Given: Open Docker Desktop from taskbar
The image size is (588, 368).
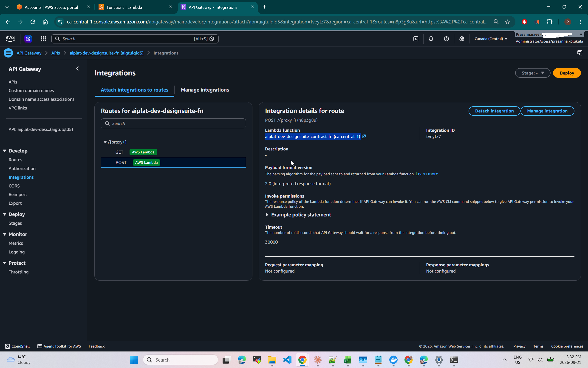Looking at the screenshot, I should [393, 359].
